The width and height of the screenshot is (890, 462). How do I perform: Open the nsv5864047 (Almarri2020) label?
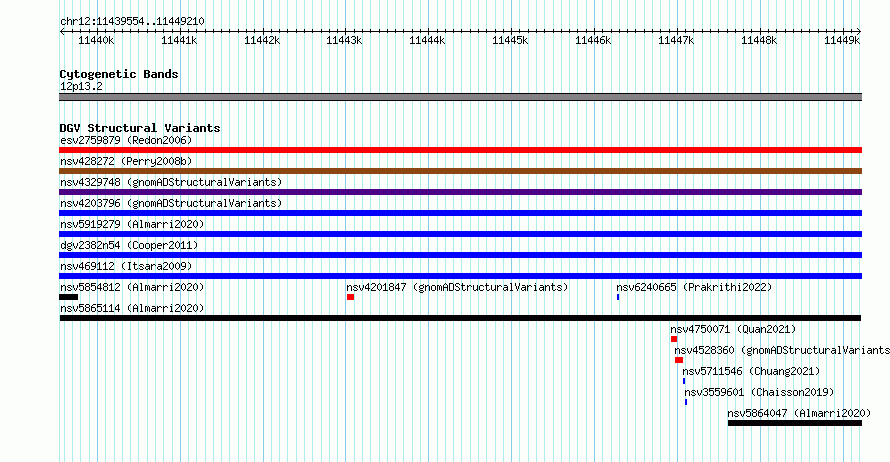(x=799, y=413)
